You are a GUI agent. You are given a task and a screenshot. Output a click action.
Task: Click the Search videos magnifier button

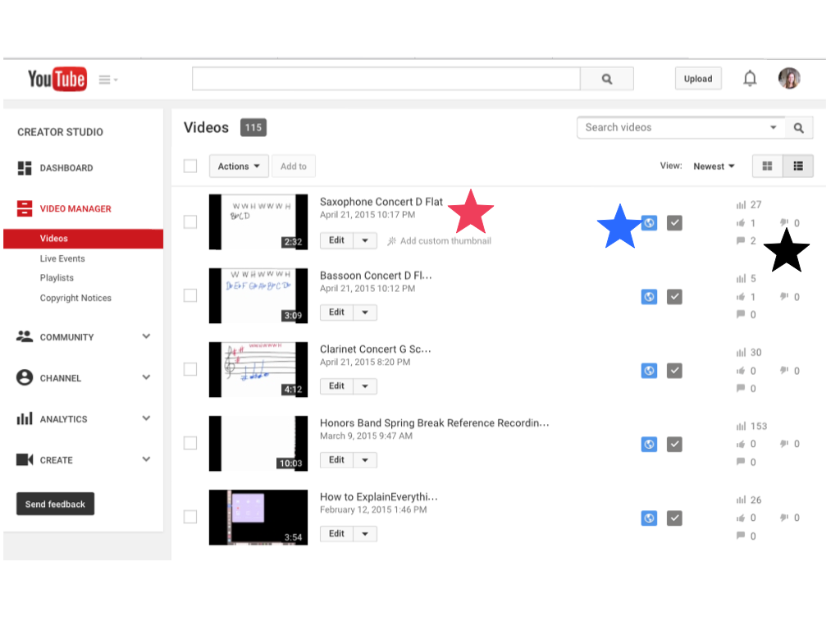tap(799, 128)
